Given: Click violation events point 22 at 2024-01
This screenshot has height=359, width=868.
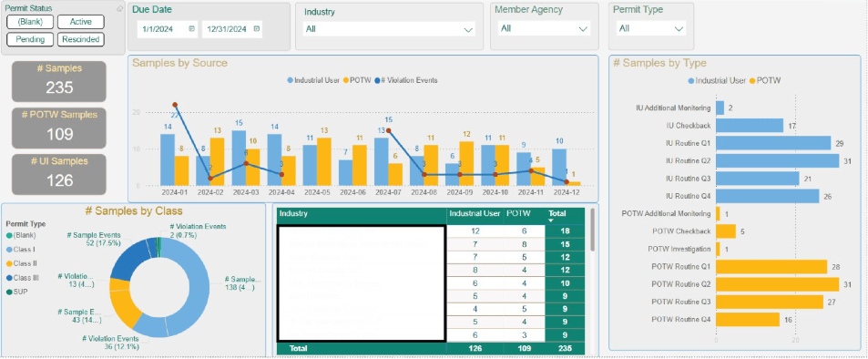Looking at the screenshot, I should pos(175,105).
